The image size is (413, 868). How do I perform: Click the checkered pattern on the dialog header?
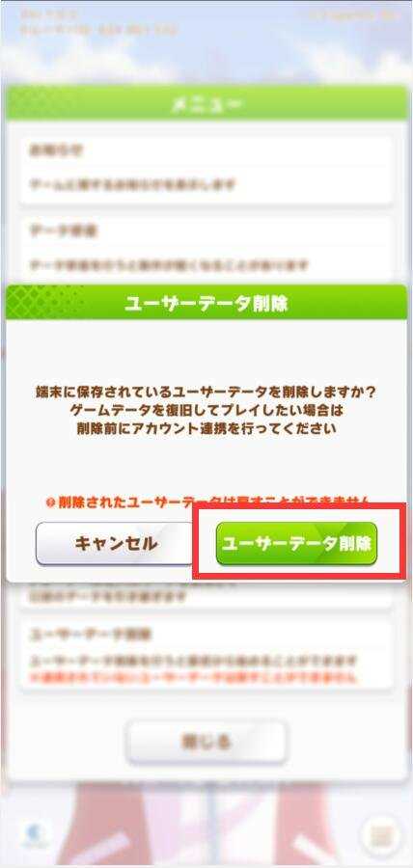click(x=44, y=303)
